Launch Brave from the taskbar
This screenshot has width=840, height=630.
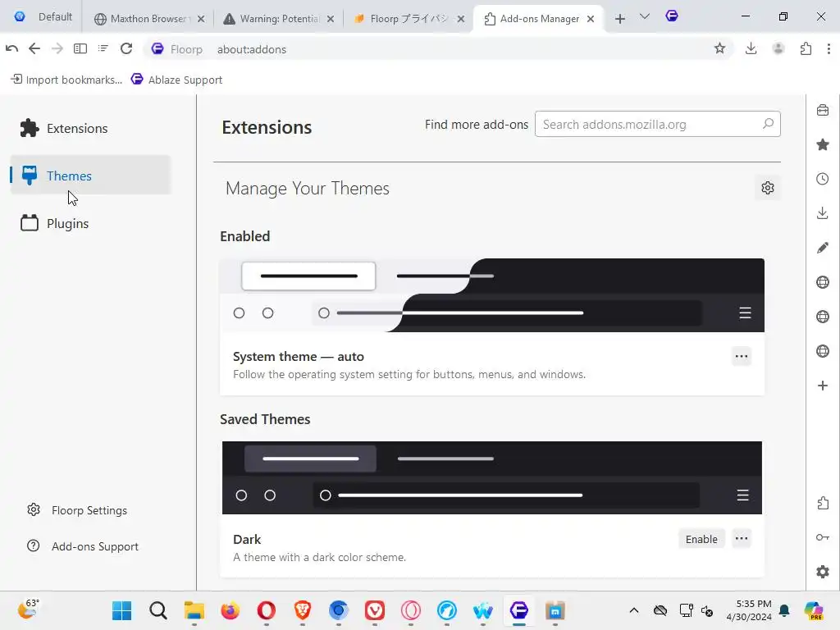click(303, 610)
